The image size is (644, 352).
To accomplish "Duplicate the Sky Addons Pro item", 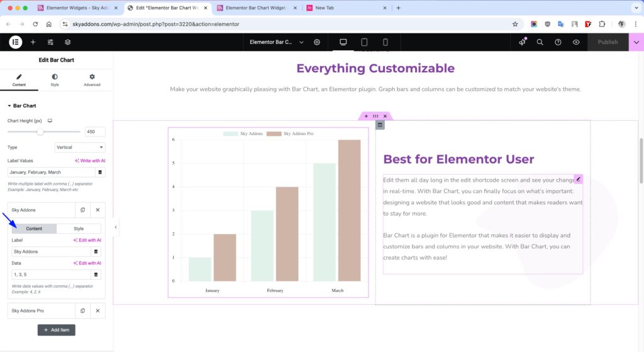I will coord(82,311).
